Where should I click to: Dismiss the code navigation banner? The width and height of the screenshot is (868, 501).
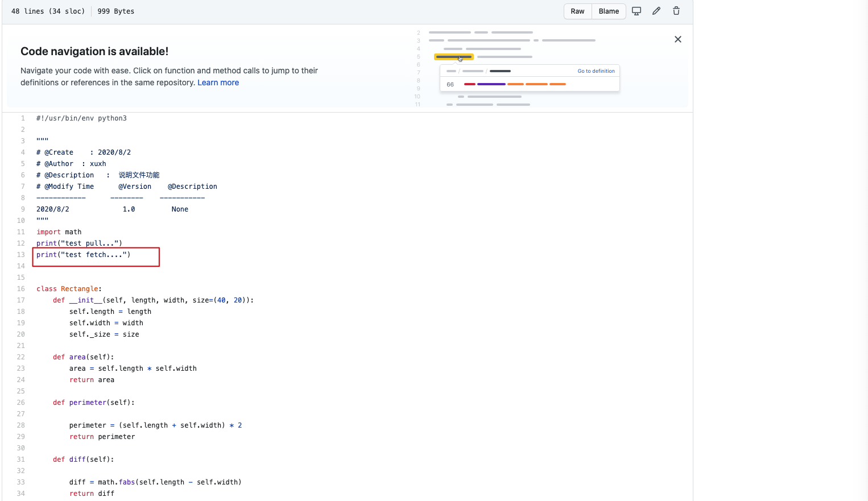(x=677, y=39)
